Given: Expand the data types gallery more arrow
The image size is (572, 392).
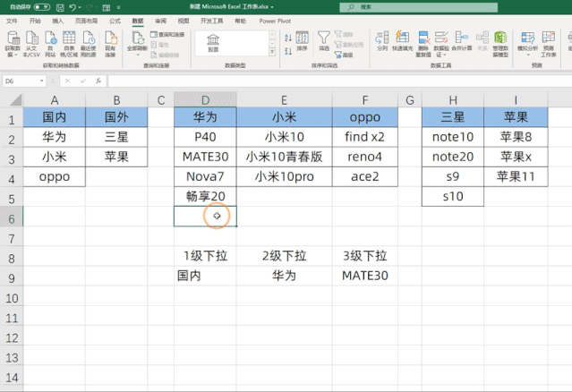Looking at the screenshot, I should point(272,52).
